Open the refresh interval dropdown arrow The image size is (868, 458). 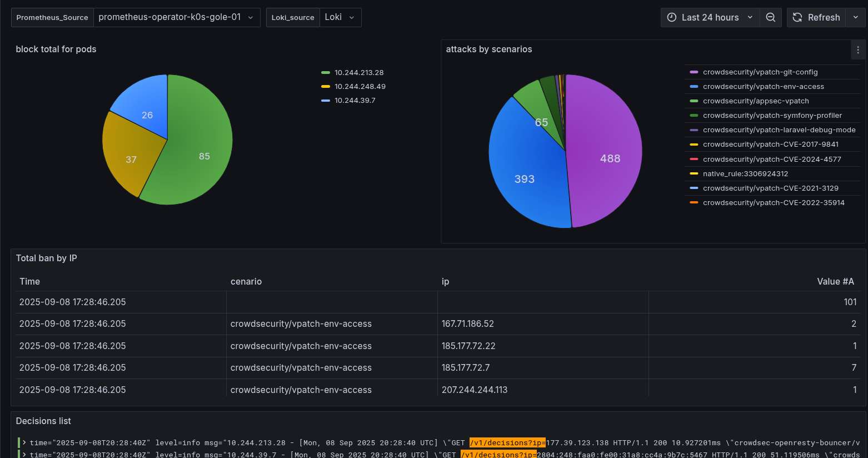856,17
